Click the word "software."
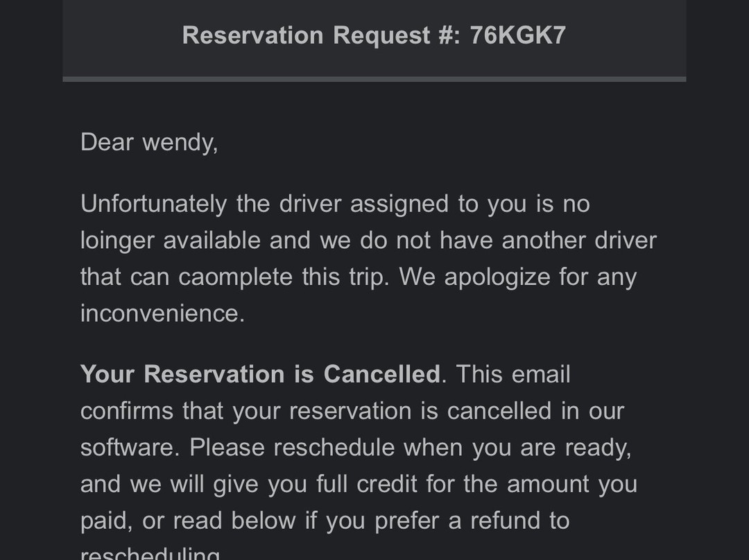The height and width of the screenshot is (560, 749). (130, 447)
